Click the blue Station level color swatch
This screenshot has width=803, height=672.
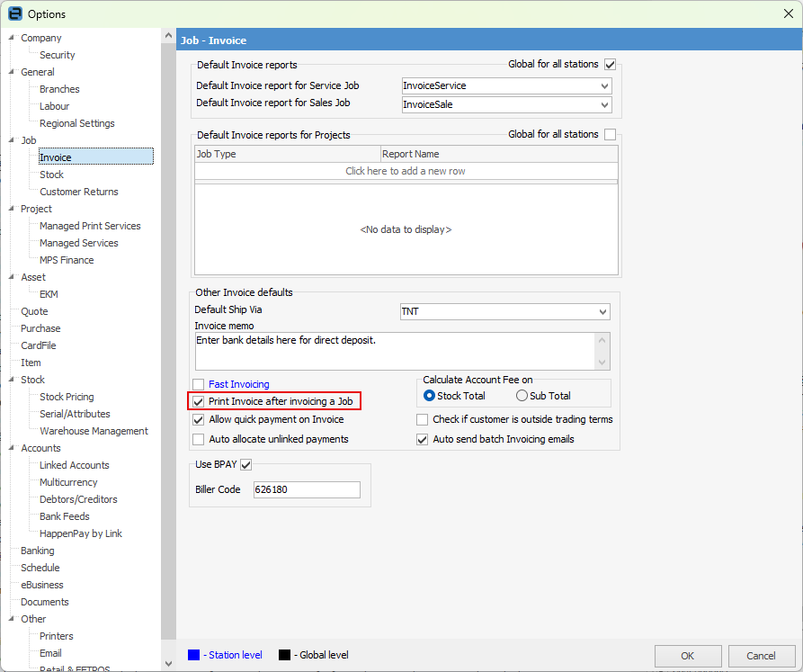coord(193,655)
